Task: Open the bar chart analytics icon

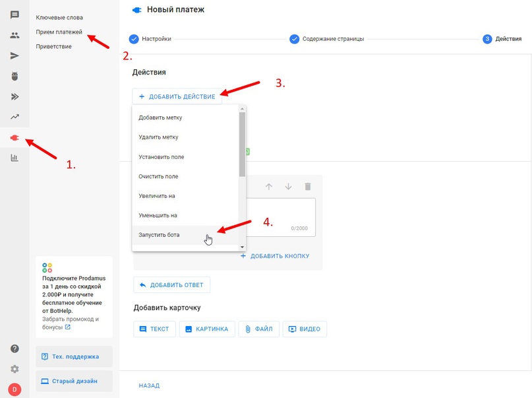Action: pyautogui.click(x=15, y=158)
